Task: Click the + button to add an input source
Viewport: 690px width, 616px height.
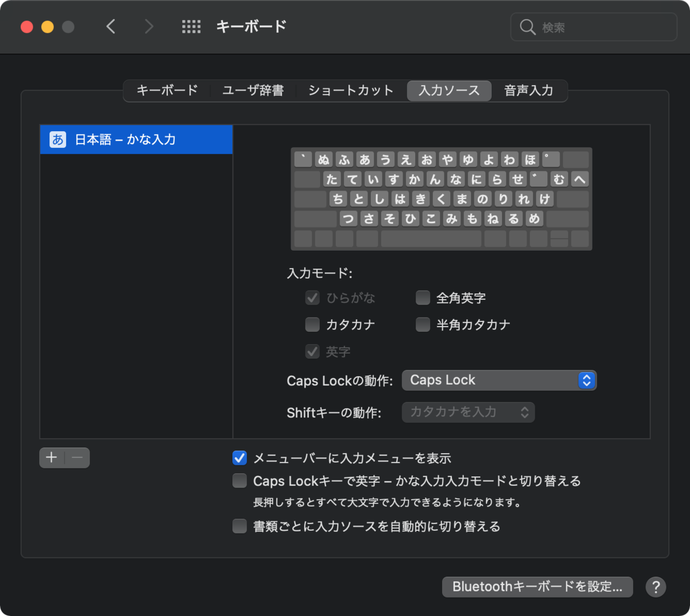Action: [51, 458]
